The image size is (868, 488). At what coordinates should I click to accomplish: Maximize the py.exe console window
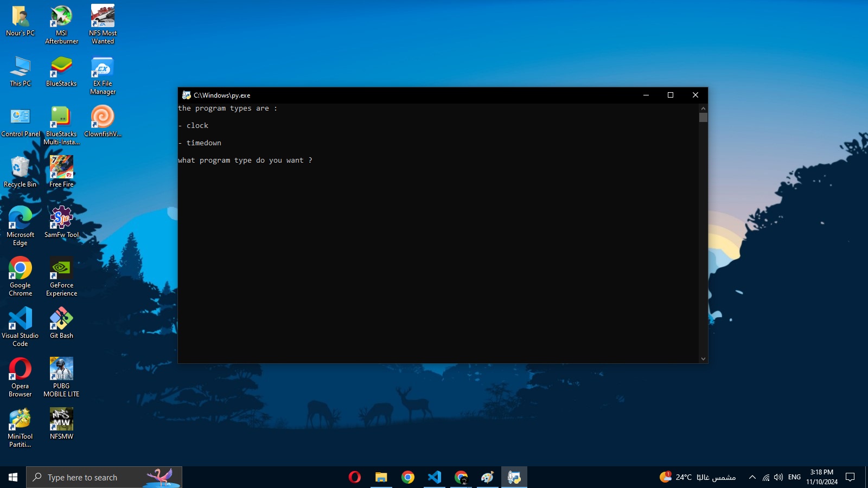671,95
